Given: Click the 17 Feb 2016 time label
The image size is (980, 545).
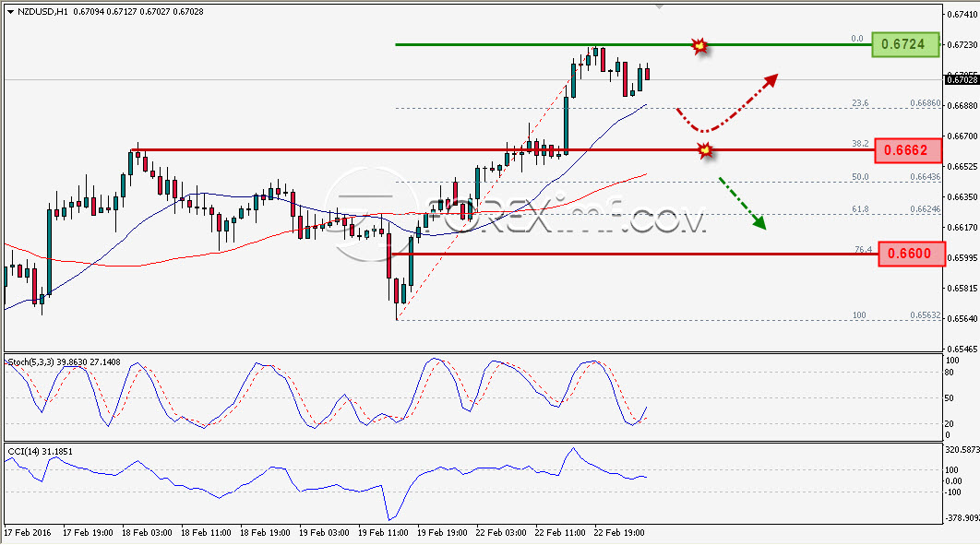Looking at the screenshot, I should (28, 532).
